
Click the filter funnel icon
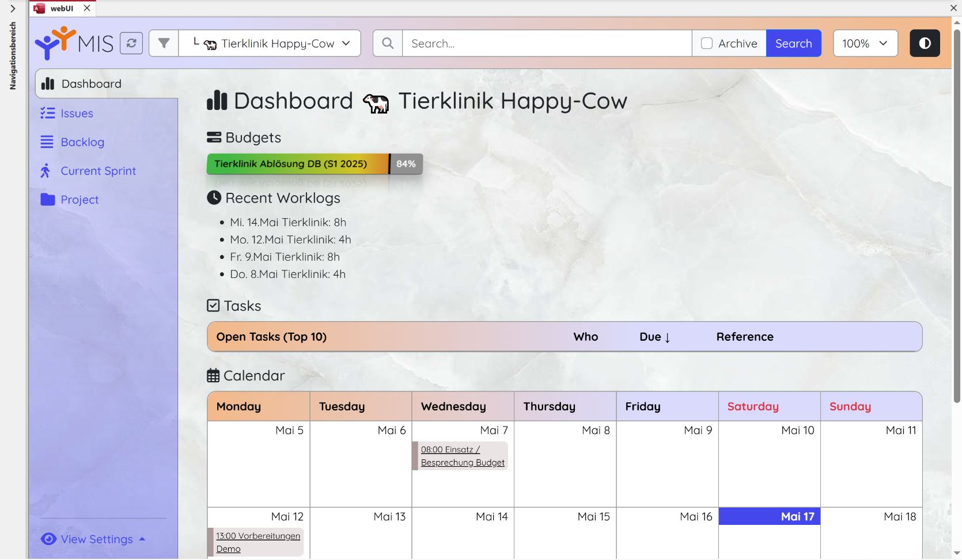[x=164, y=43]
